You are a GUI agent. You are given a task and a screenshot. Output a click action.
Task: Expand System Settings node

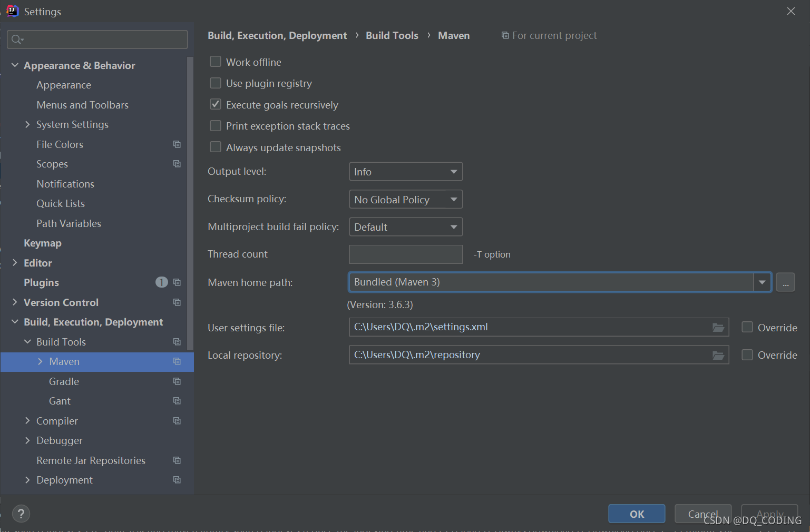tap(27, 124)
